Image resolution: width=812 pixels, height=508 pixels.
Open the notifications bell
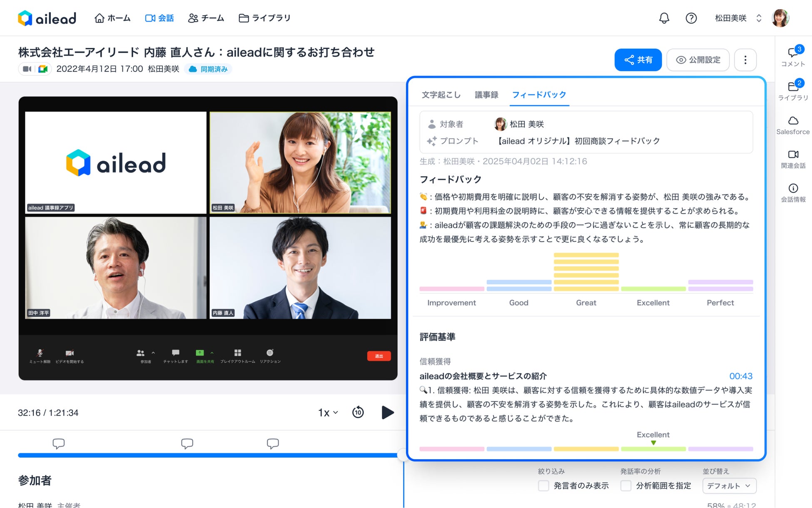(664, 18)
